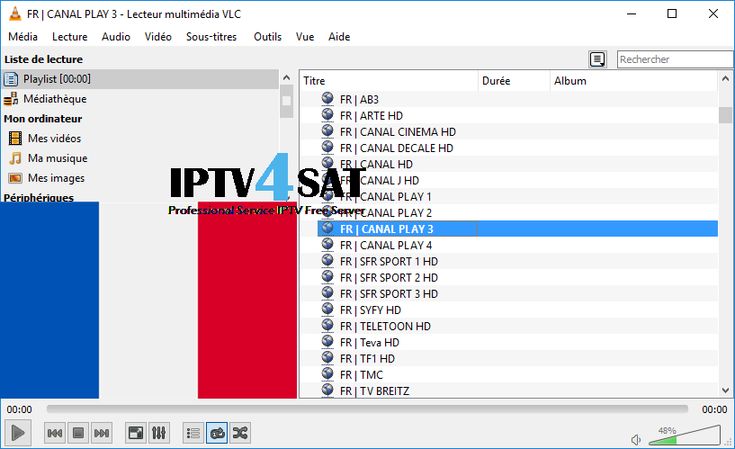Open the Audio menu

pyautogui.click(x=116, y=37)
